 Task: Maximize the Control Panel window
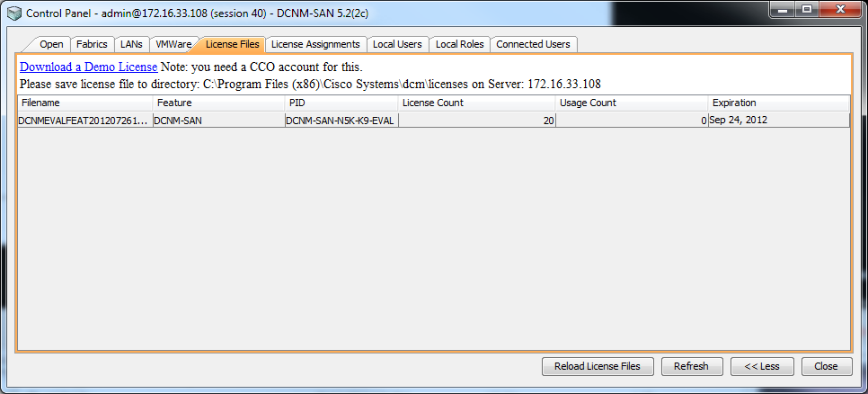click(807, 8)
